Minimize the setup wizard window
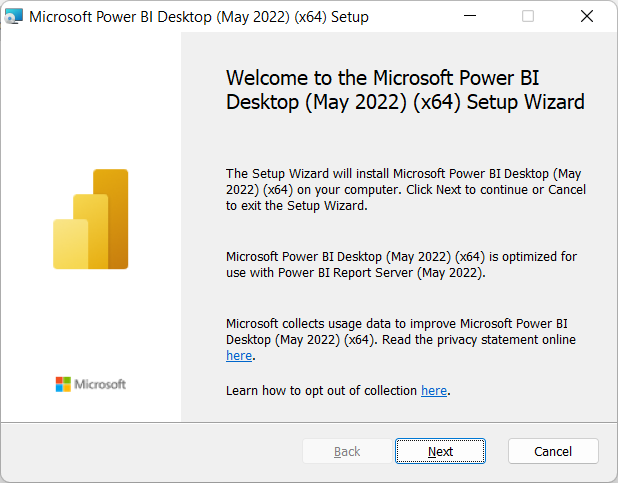Screen dimensions: 618x483 click(x=470, y=16)
